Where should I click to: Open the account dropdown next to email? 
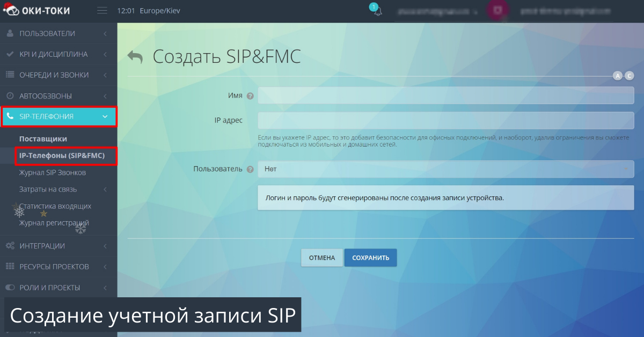tap(474, 11)
